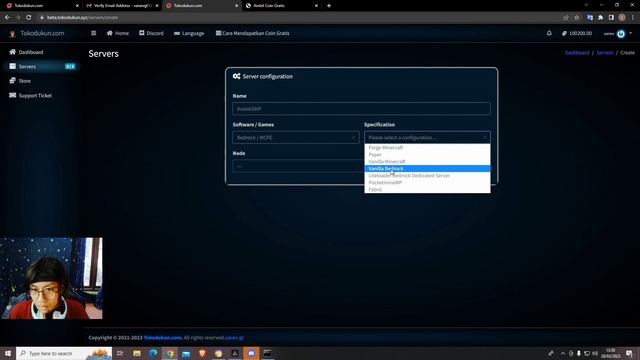Open the user profile avatar menu
This screenshot has width=640, height=360.
621,34
